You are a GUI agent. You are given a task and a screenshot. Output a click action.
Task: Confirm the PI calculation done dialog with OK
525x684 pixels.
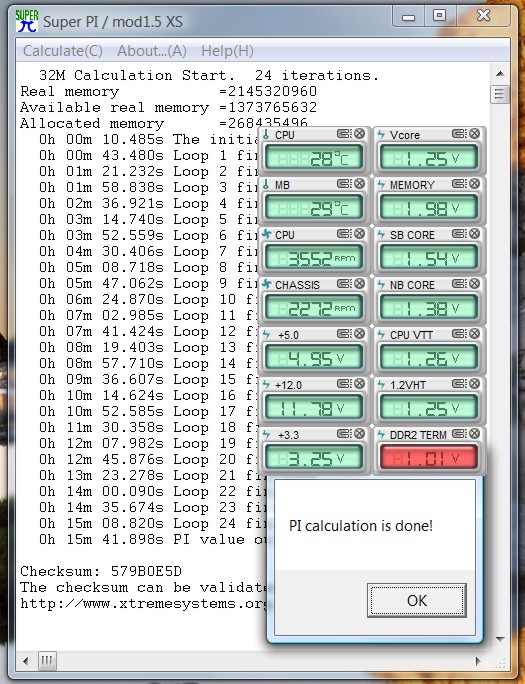click(417, 600)
